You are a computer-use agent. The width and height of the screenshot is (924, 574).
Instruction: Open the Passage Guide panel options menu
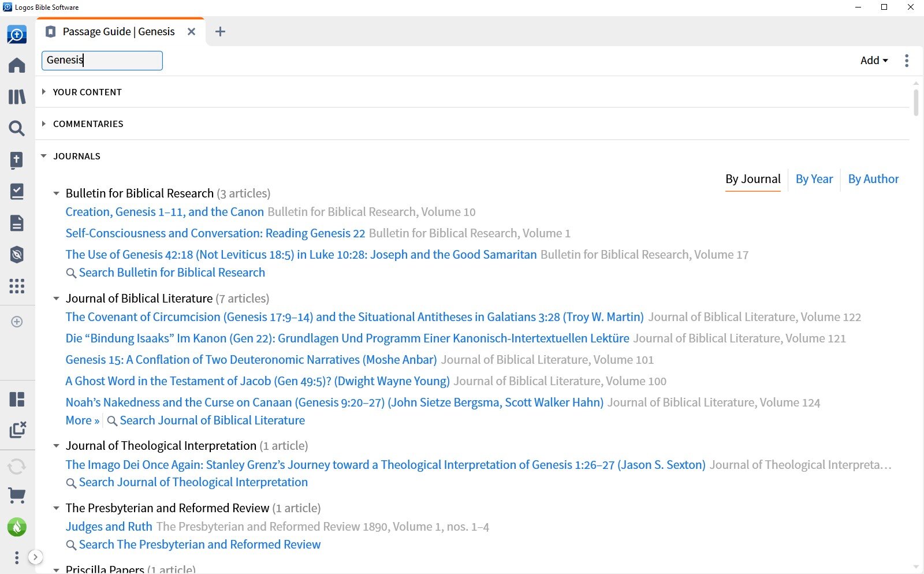point(907,61)
